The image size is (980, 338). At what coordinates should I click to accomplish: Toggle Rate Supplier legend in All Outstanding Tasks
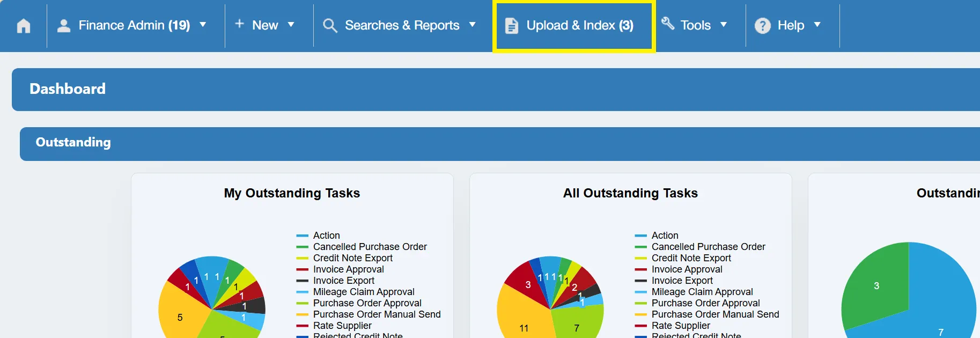click(672, 326)
